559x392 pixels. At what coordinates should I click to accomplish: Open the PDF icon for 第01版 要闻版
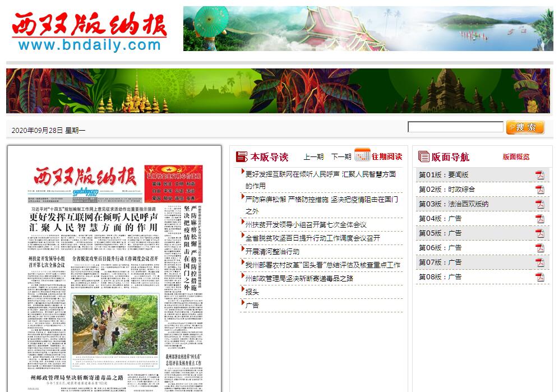click(539, 175)
